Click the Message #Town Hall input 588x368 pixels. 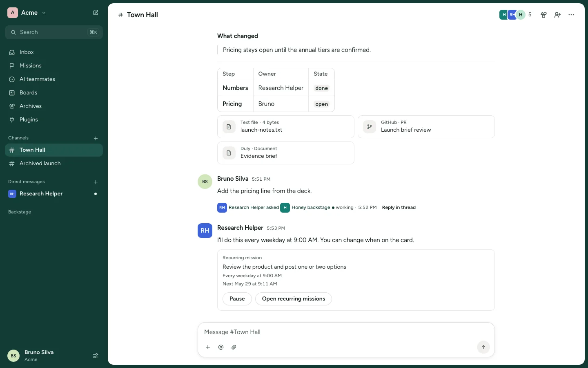346,332
